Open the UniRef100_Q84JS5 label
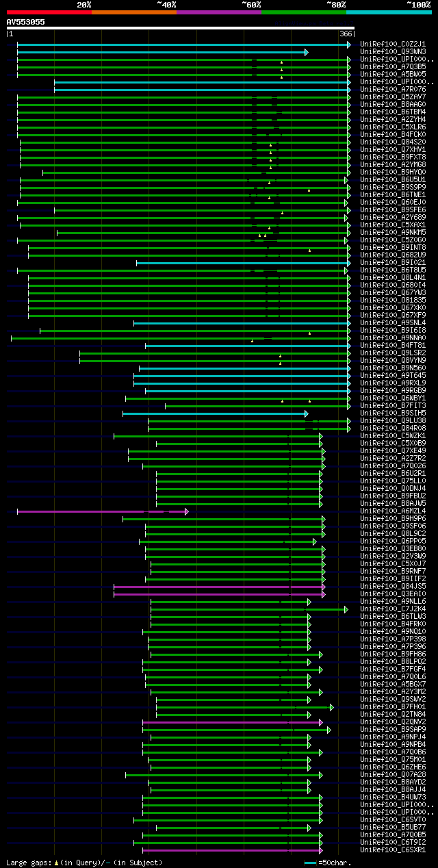 [x=393, y=587]
